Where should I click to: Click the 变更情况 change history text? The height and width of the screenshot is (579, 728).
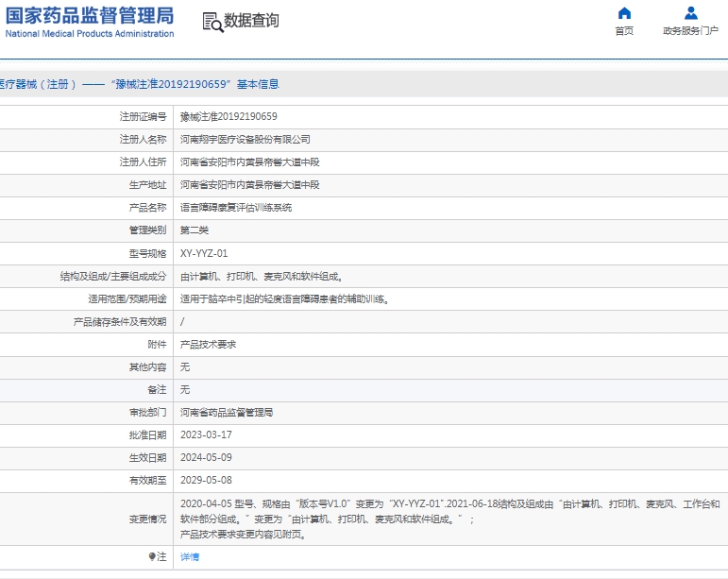(x=449, y=519)
